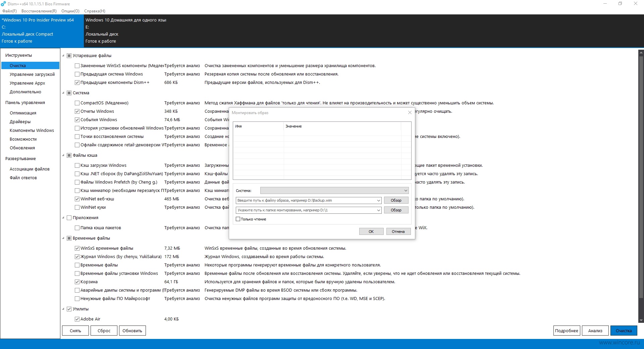644x349 pixels.
Task: Select Очистка in sidebar
Action: click(x=30, y=66)
